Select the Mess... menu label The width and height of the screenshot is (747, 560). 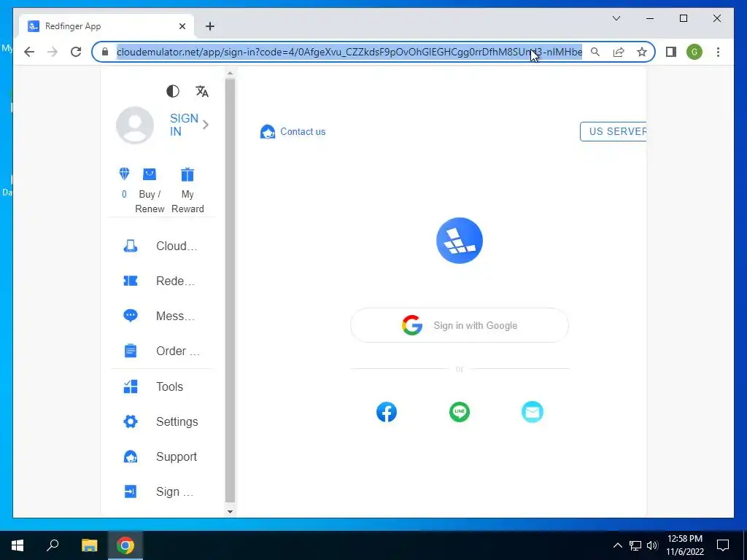tap(175, 316)
